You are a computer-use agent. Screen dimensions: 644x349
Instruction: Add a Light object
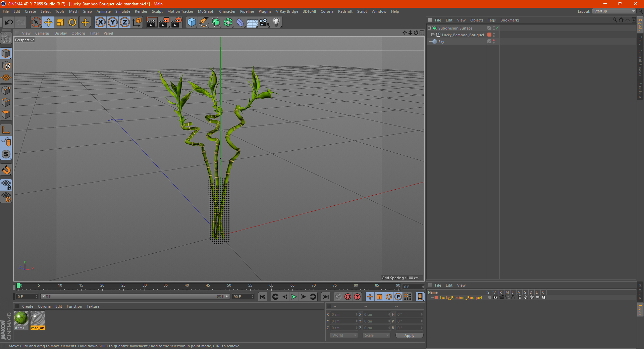pos(276,22)
